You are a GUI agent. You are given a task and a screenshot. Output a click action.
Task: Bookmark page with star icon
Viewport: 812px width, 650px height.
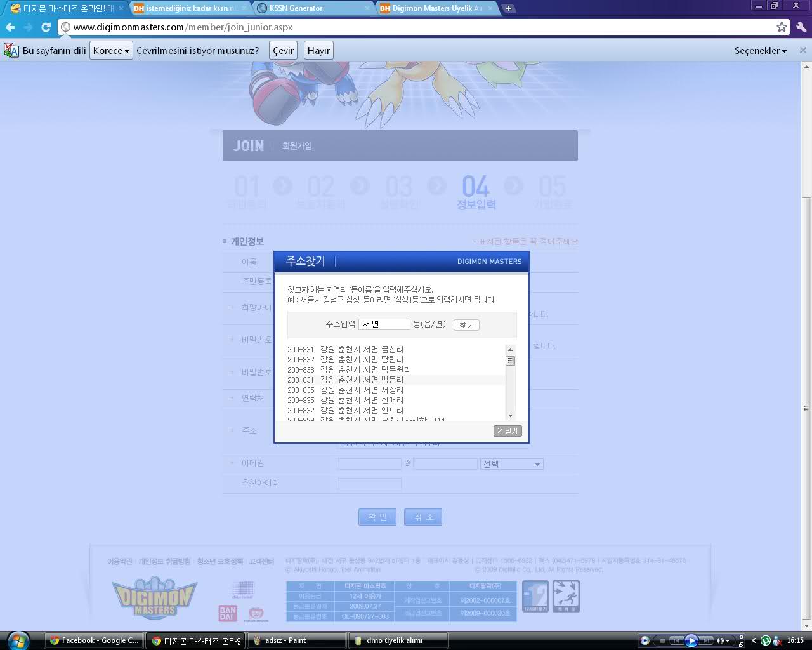tap(782, 27)
